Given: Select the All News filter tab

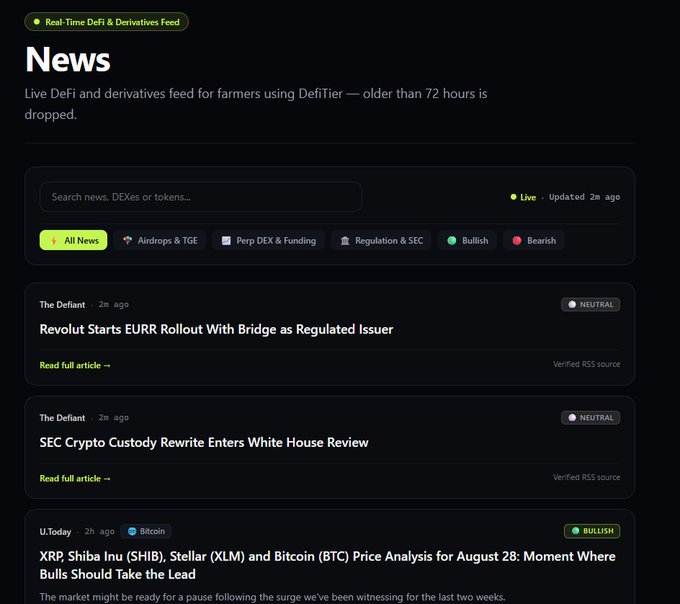Looking at the screenshot, I should click(x=73, y=240).
